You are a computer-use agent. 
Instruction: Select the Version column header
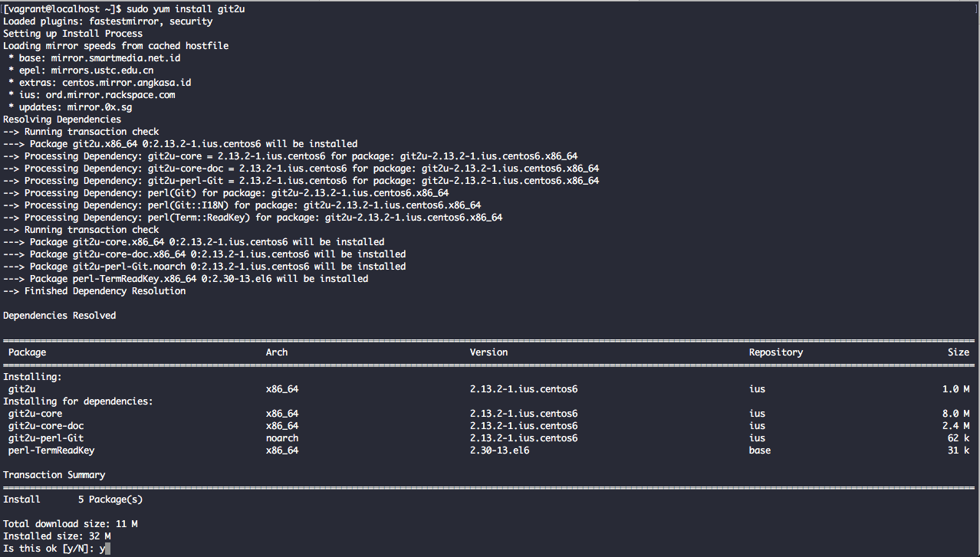(488, 352)
